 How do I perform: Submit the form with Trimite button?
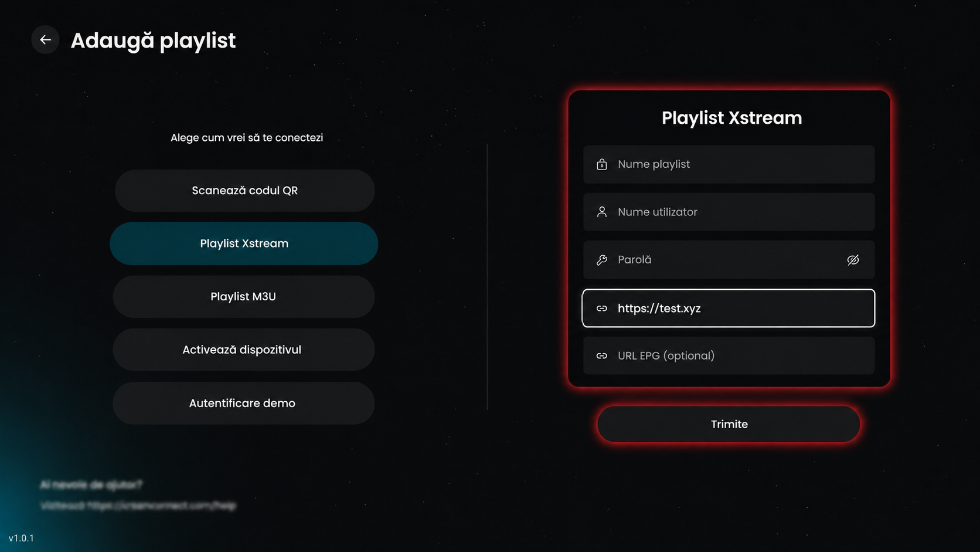pyautogui.click(x=729, y=424)
